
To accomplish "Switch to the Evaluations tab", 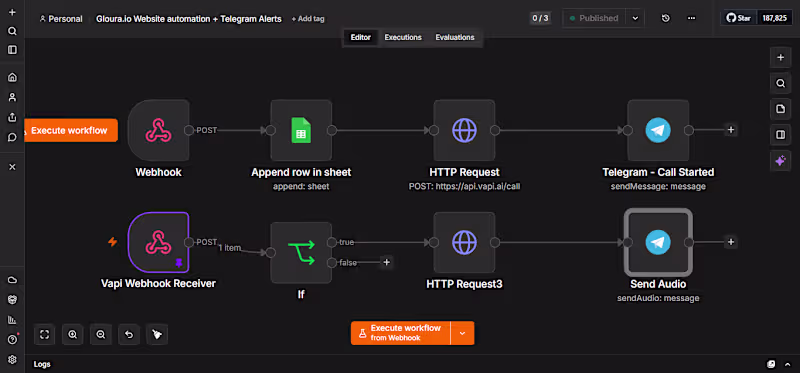I will click(455, 37).
